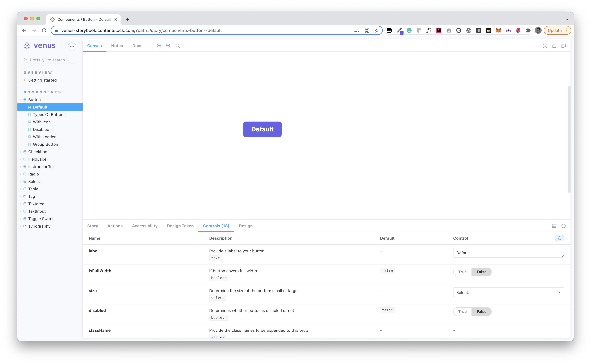Expand the Toggle Switch component

click(21, 219)
